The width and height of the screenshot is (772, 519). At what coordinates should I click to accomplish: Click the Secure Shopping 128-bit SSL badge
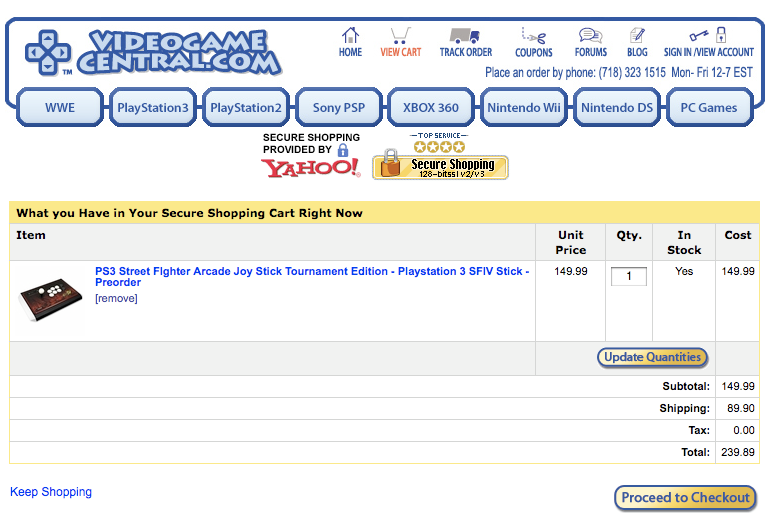click(440, 166)
